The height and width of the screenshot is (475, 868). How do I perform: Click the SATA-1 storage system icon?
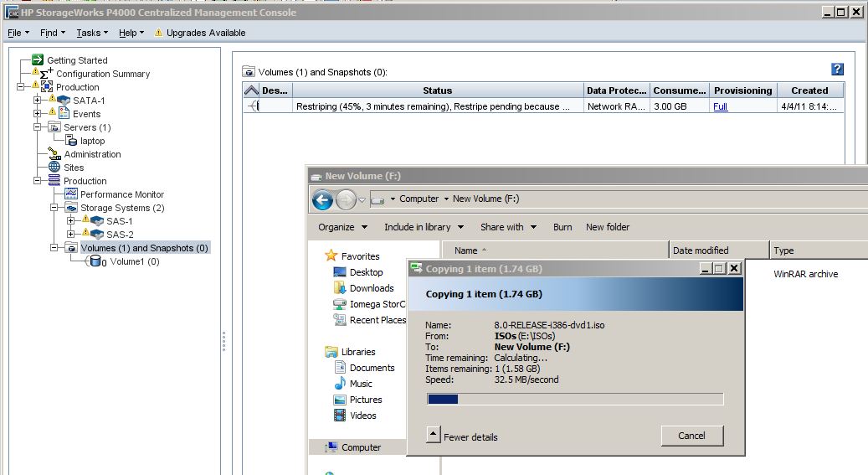(64, 101)
